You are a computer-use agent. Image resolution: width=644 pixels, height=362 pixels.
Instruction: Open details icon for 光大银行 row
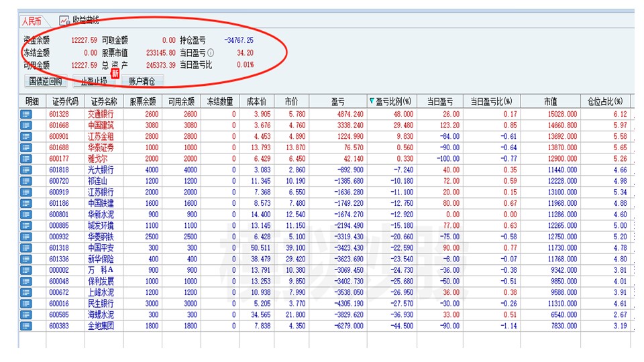pos(26,170)
